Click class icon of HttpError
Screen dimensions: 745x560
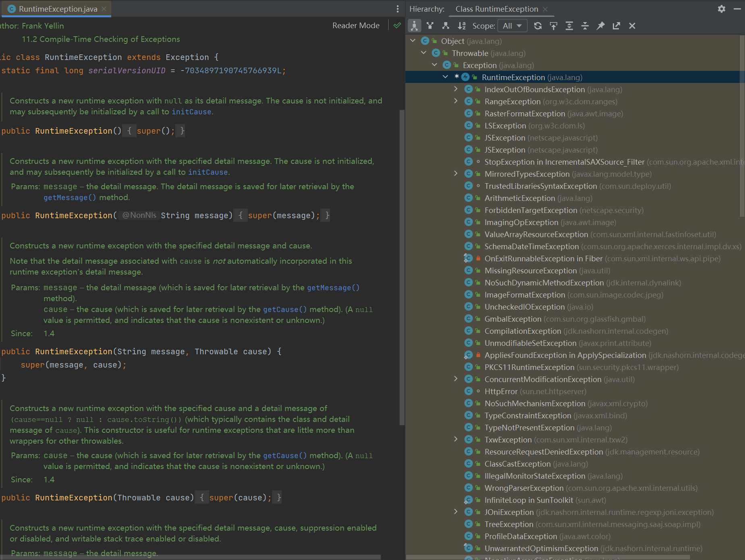coord(468,391)
